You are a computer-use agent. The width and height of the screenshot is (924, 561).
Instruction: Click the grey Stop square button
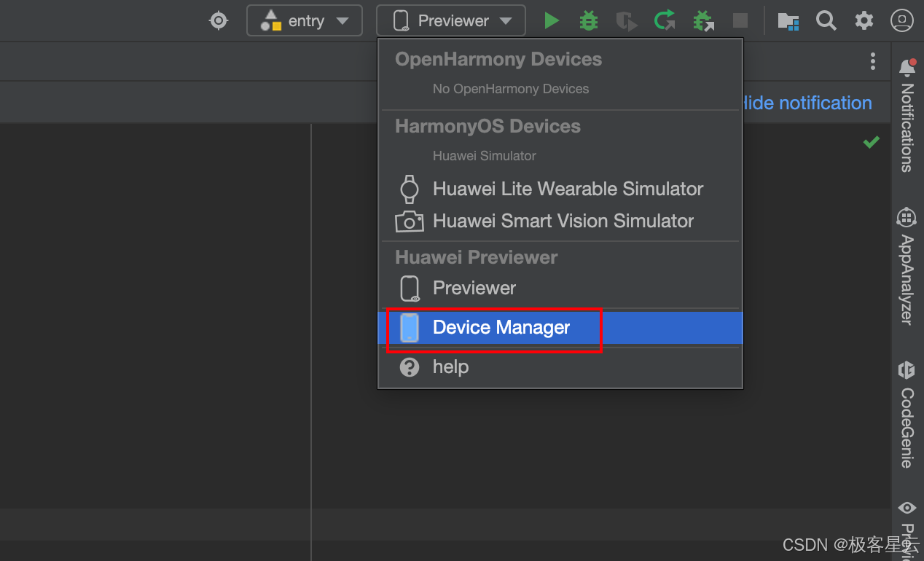pyautogui.click(x=740, y=20)
